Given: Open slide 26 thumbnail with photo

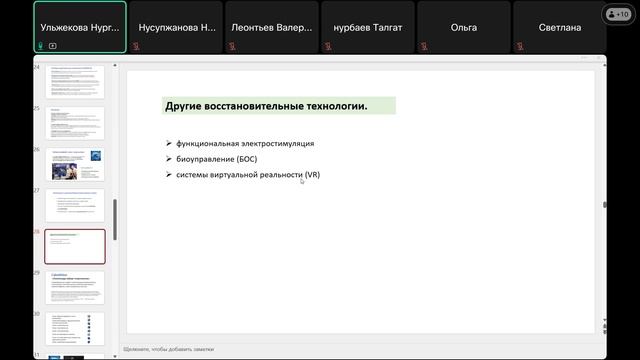Looking at the screenshot, I should [x=75, y=164].
